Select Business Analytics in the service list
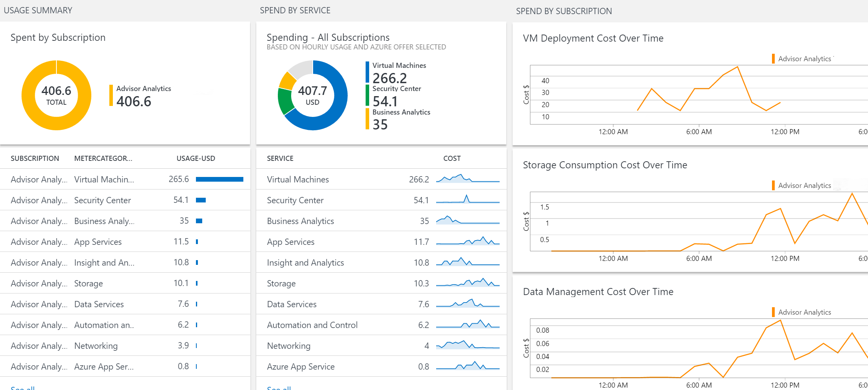Screen dimensions: 868x390 [x=300, y=221]
